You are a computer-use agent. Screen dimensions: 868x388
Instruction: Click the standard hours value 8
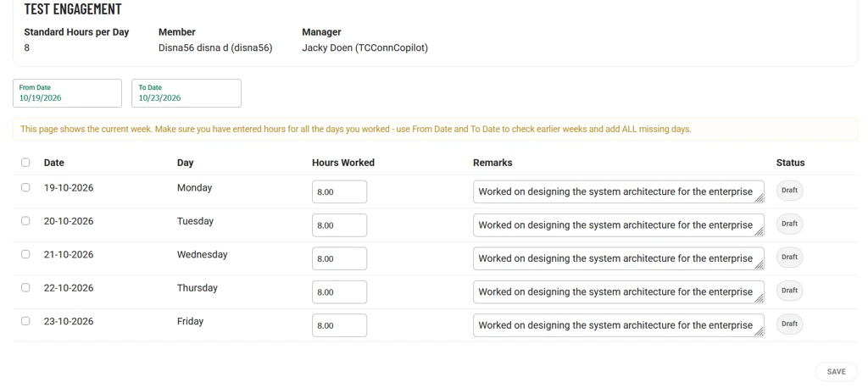coord(26,47)
